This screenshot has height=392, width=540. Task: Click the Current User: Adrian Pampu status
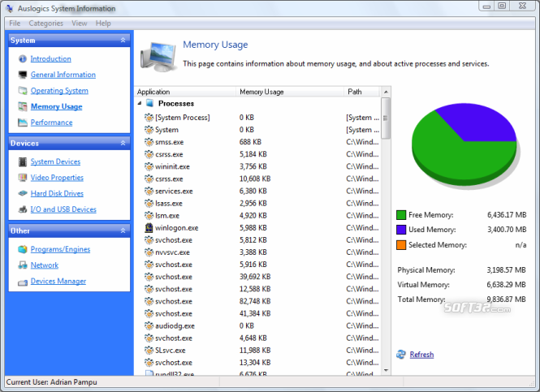(52, 382)
